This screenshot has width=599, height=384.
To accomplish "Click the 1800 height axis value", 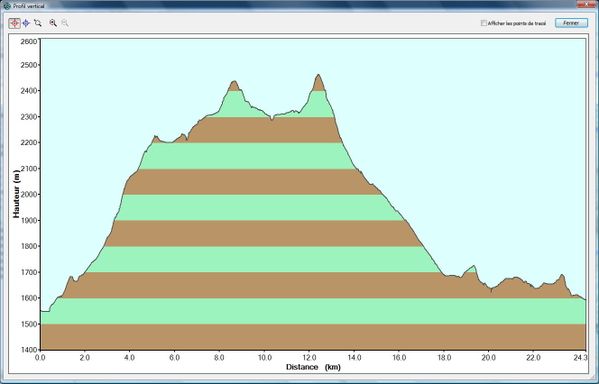I will click(30, 246).
